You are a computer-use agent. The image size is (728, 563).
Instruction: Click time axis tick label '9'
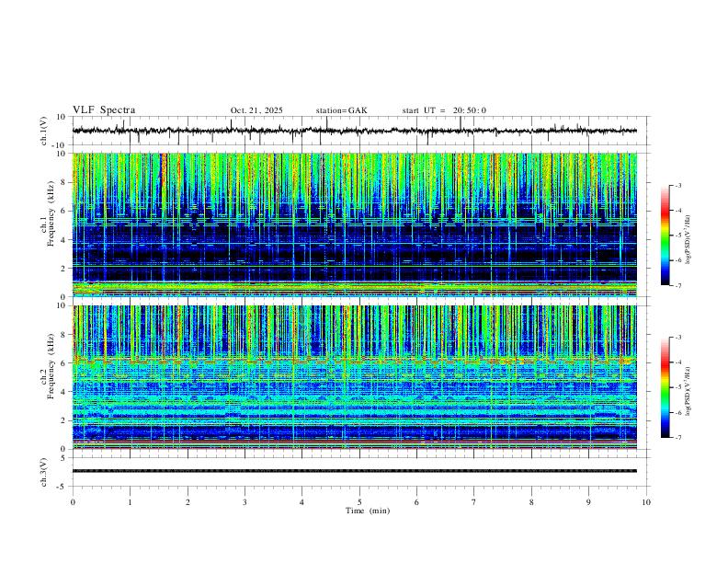pos(588,502)
